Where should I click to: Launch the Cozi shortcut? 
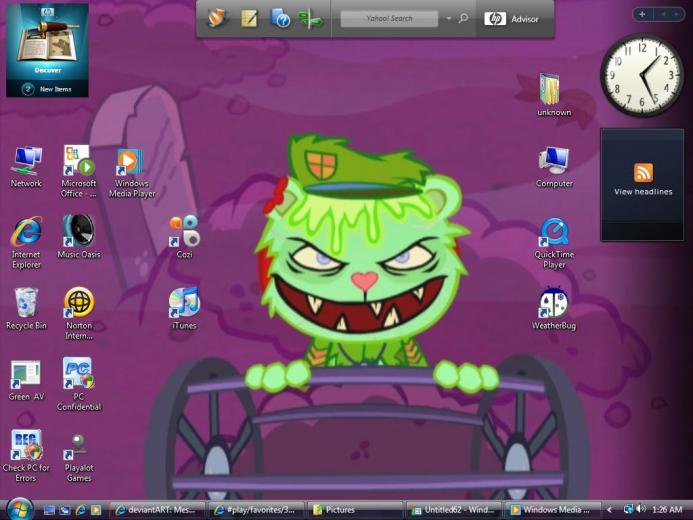coord(184,237)
